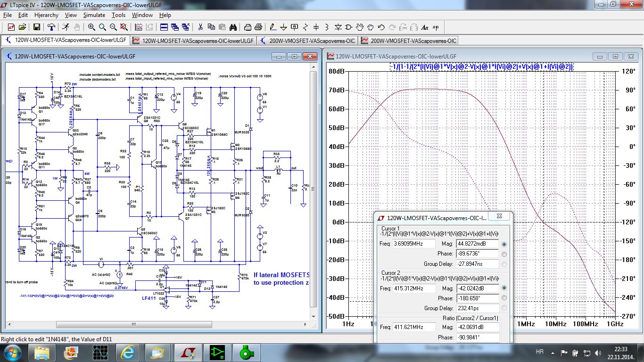
Task: Select the Move hand tool
Action: pos(360,27)
